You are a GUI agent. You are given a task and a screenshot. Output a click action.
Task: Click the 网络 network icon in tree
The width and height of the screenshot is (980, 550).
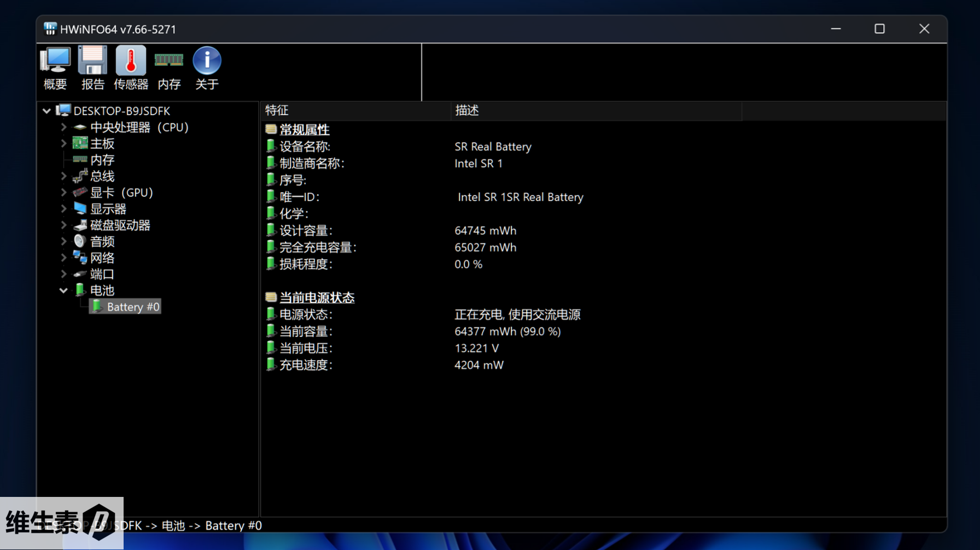[80, 258]
